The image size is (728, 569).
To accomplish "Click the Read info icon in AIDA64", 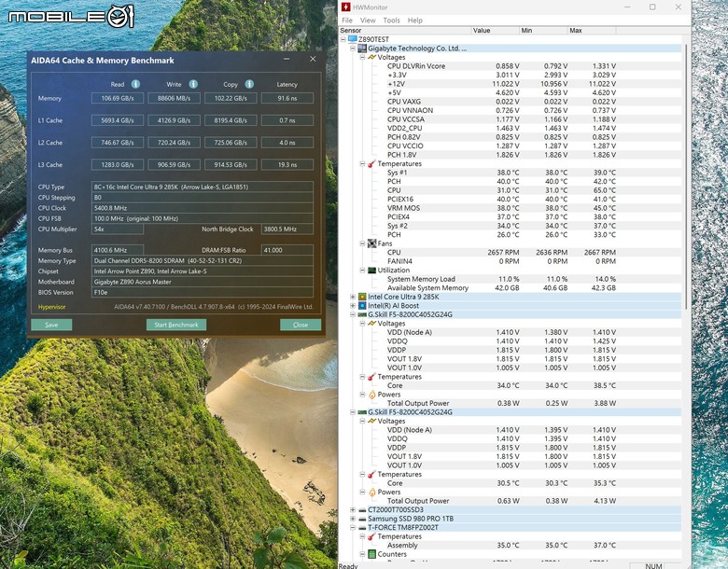I will click(x=135, y=84).
